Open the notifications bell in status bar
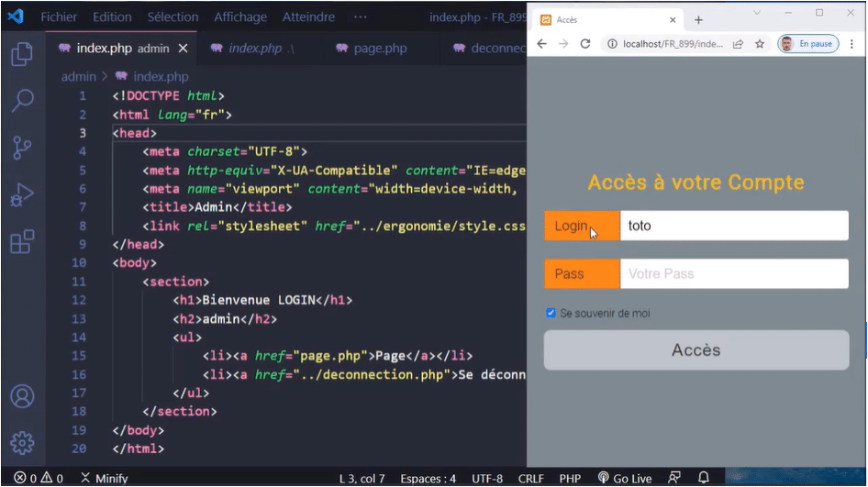The image size is (868, 487). (x=704, y=478)
